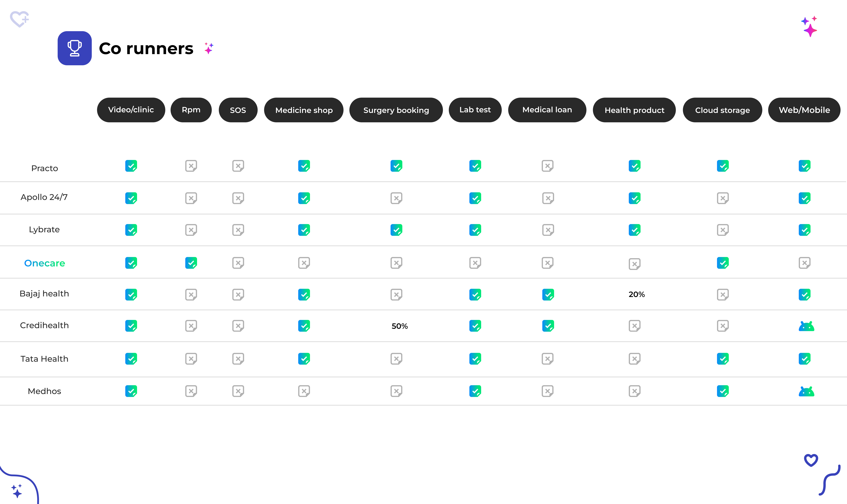This screenshot has width=847, height=504.
Task: Select the Medicine shop column pill
Action: [304, 110]
